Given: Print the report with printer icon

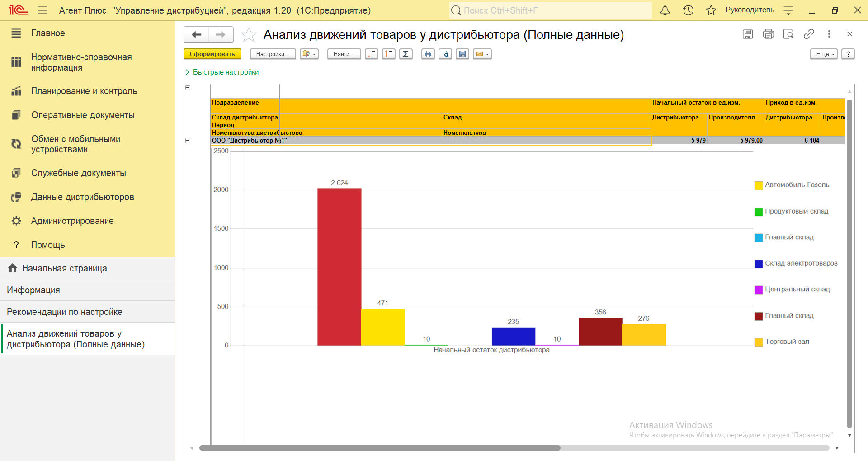Looking at the screenshot, I should tap(428, 54).
